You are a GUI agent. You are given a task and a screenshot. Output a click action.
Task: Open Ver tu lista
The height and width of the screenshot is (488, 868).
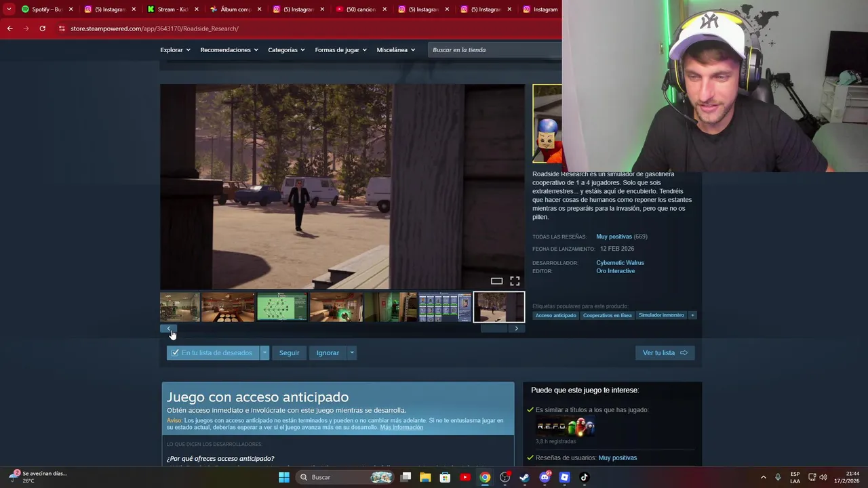point(665,352)
